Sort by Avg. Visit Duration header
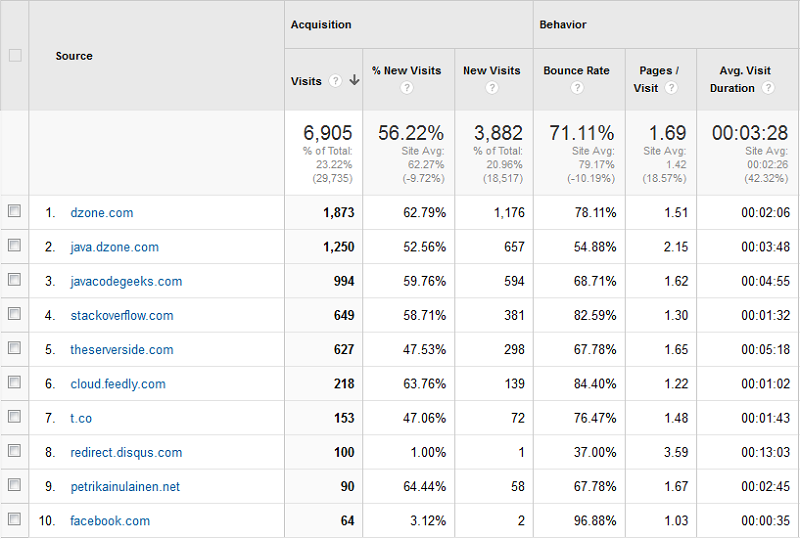800x539 pixels. [x=742, y=79]
